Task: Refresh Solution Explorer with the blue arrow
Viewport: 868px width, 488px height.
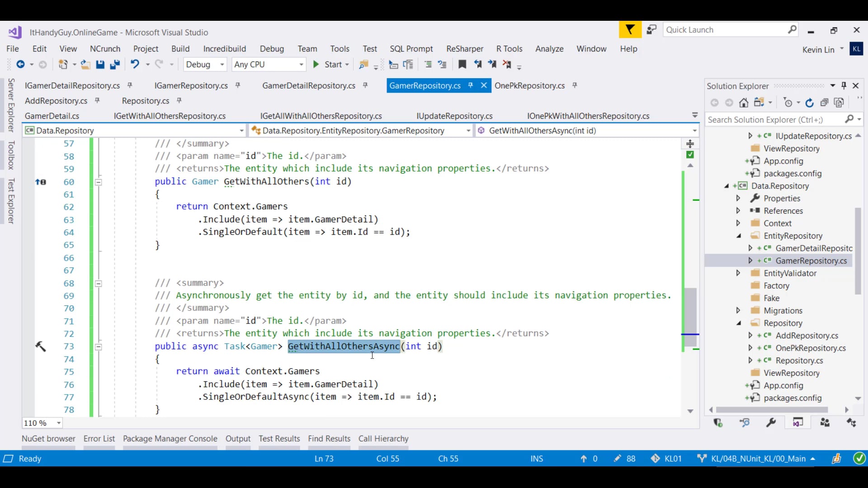Action: 809,103
